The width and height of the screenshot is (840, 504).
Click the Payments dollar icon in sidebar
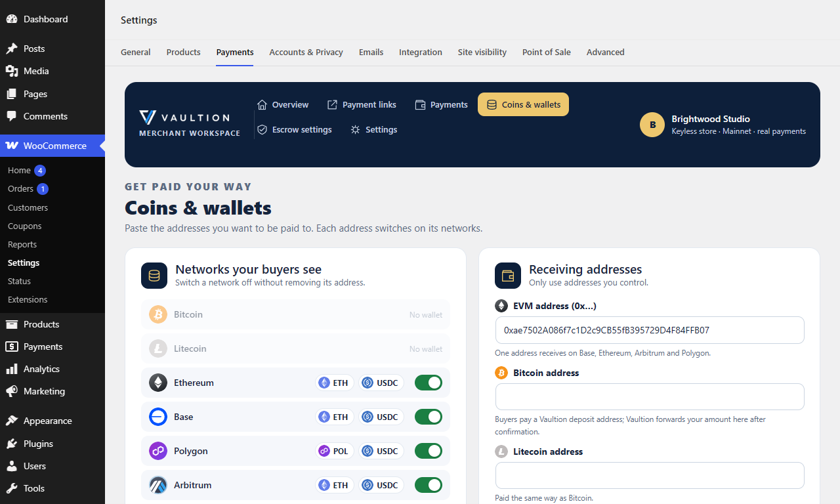coord(12,346)
